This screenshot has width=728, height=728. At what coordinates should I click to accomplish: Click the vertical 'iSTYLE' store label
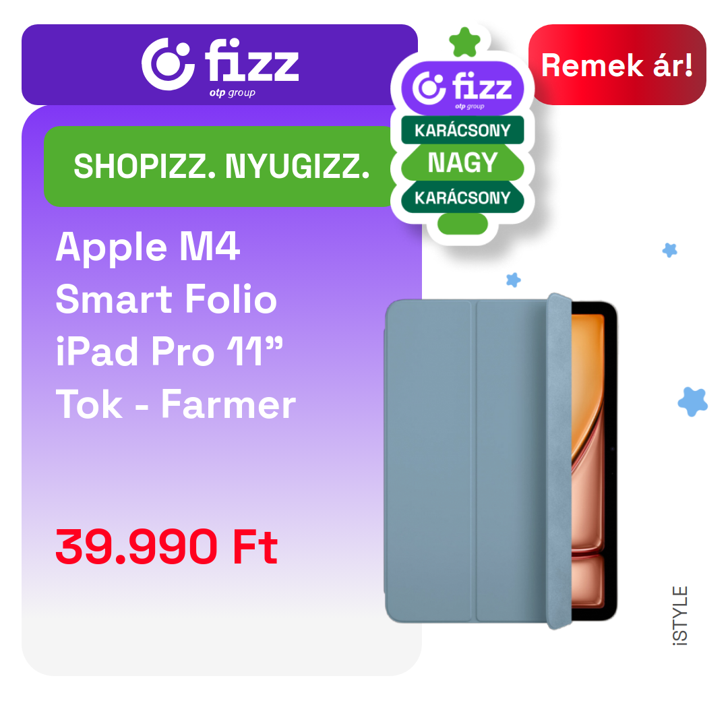[x=680, y=615]
